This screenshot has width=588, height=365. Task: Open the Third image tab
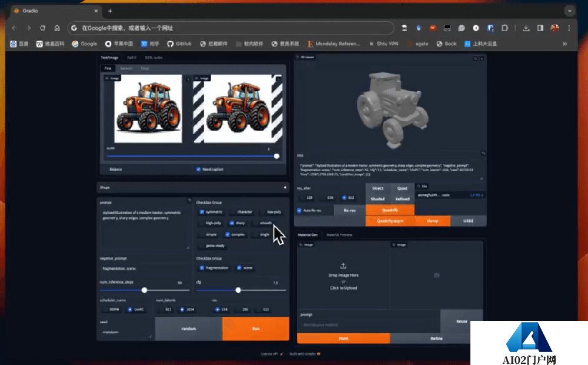(145, 68)
